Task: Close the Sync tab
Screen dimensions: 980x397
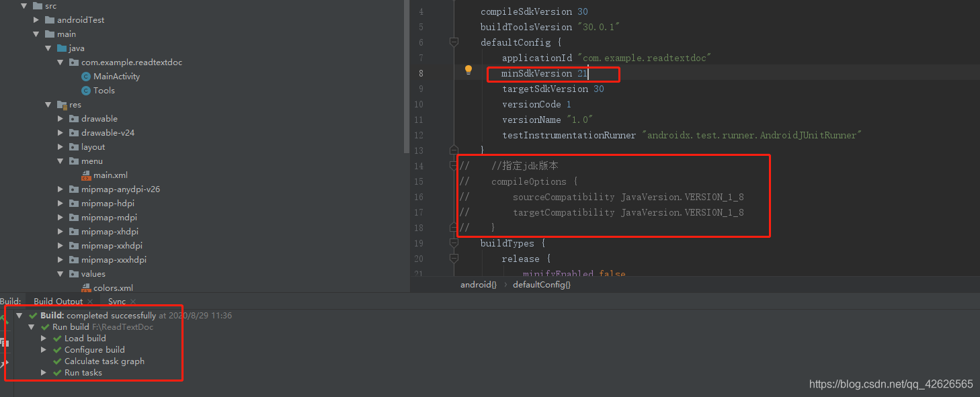Action: pos(132,302)
